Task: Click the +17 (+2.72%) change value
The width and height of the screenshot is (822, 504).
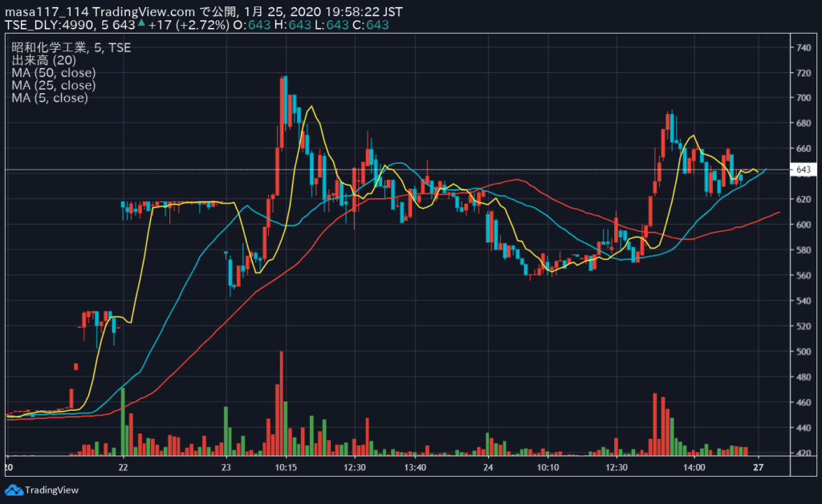Action: pyautogui.click(x=189, y=25)
